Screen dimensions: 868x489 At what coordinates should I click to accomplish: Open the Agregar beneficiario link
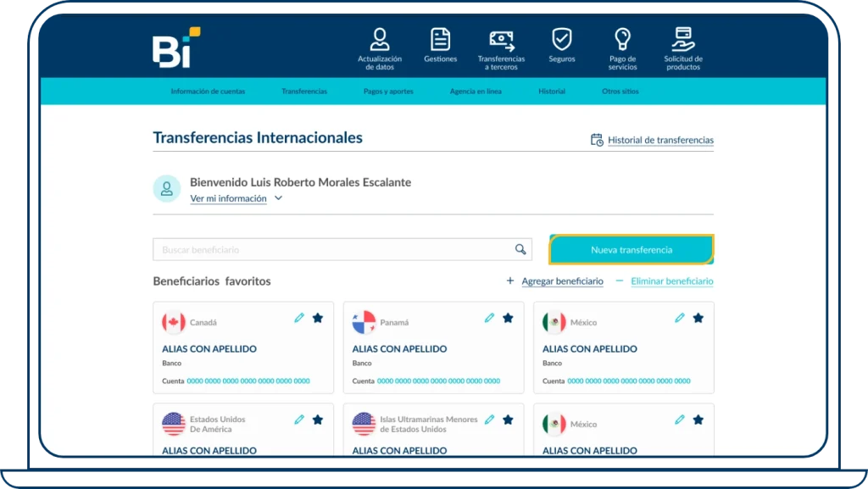pyautogui.click(x=564, y=281)
